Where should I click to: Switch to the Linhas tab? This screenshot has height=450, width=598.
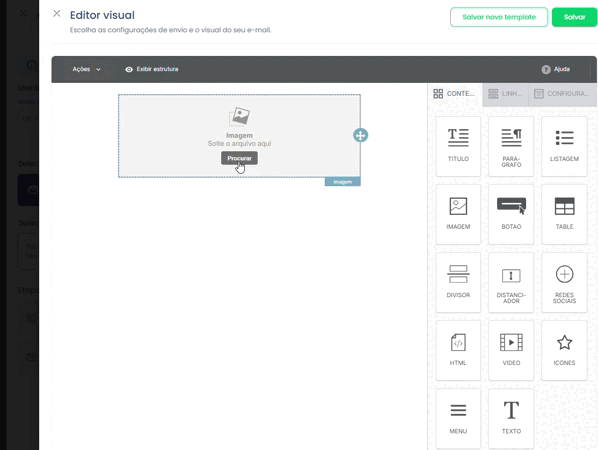[x=505, y=94]
